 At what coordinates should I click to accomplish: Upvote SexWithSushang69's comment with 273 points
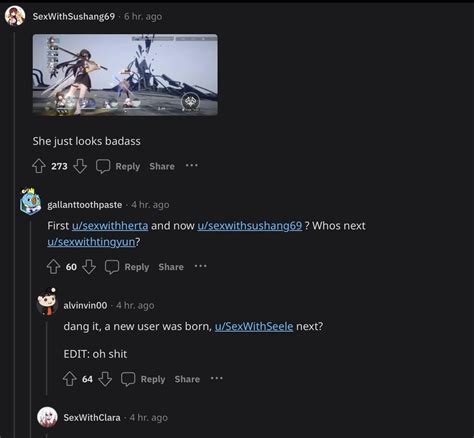click(x=39, y=166)
